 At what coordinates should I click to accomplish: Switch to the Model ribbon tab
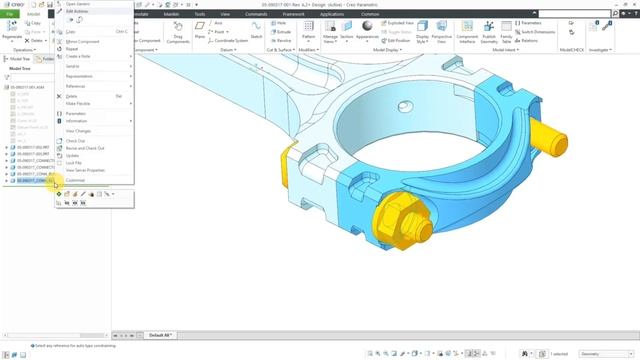tap(33, 14)
